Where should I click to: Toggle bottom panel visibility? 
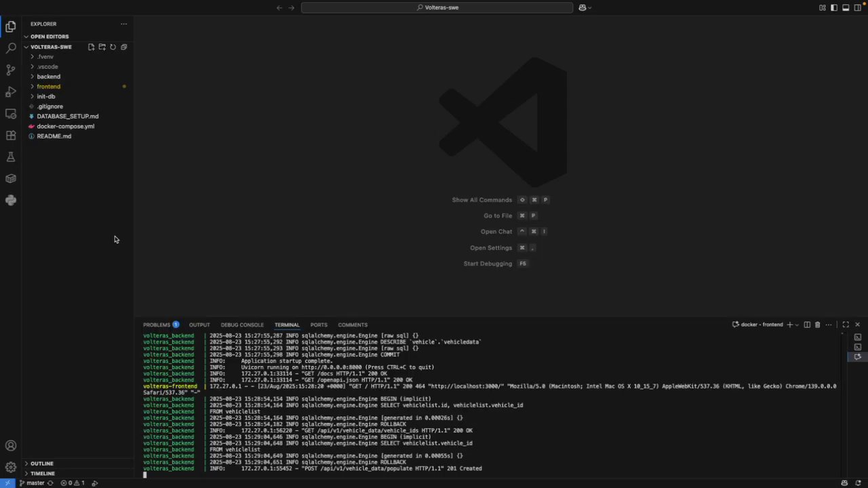[846, 7]
